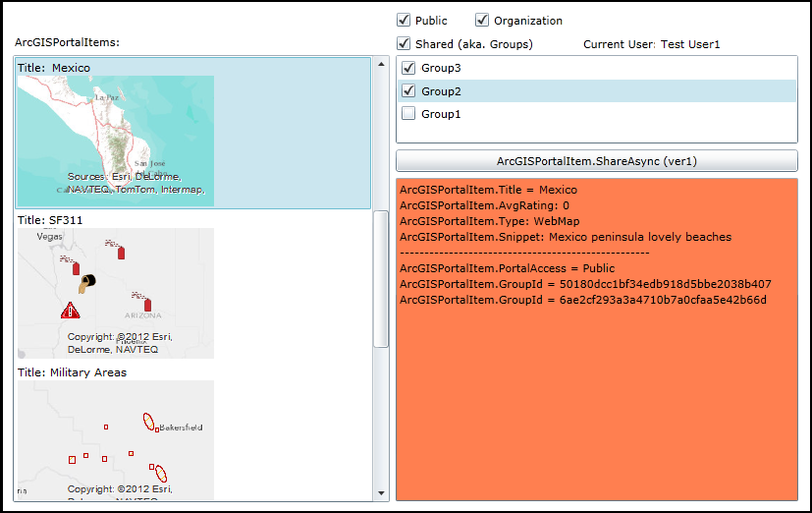Click the items list scrollbar thumb

pos(381,279)
